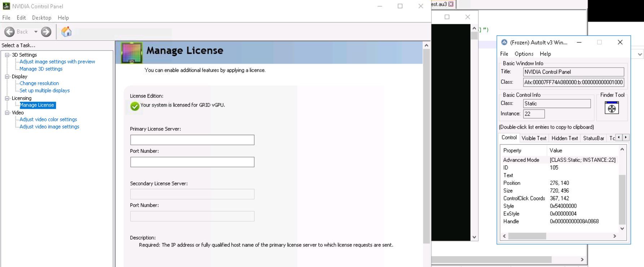Open the Edit menu in NVIDIA Control Panel

[x=21, y=18]
